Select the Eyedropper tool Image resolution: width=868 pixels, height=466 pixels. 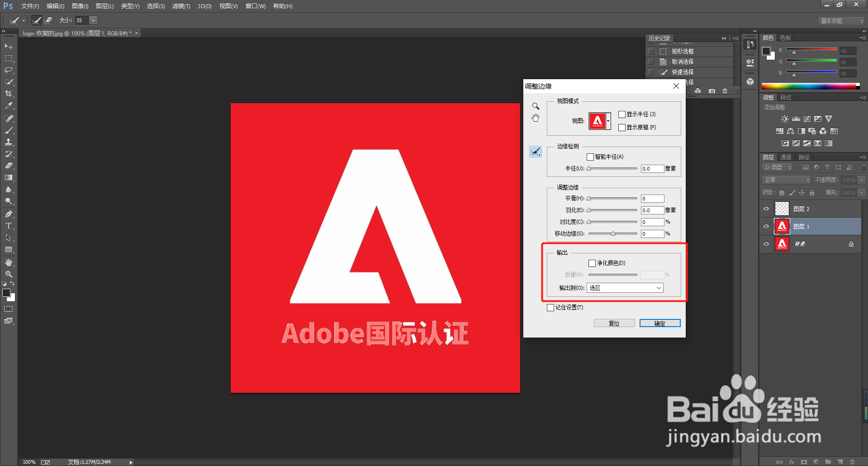pyautogui.click(x=9, y=105)
